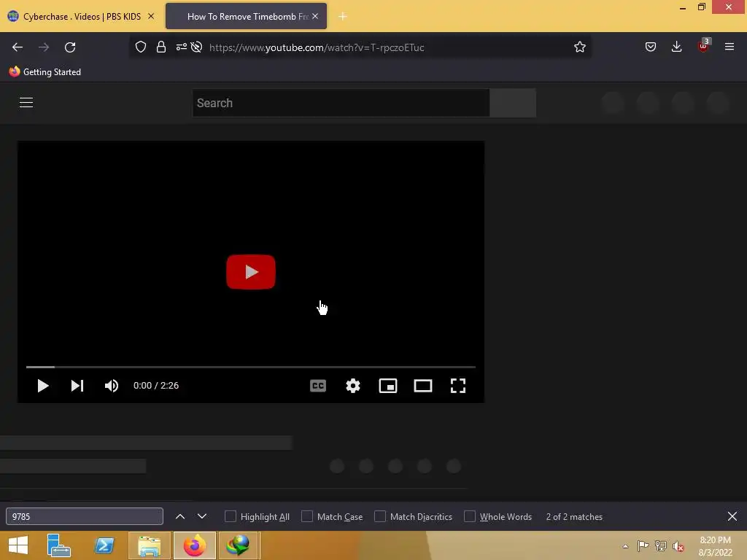Enter fullscreen video mode

click(458, 386)
